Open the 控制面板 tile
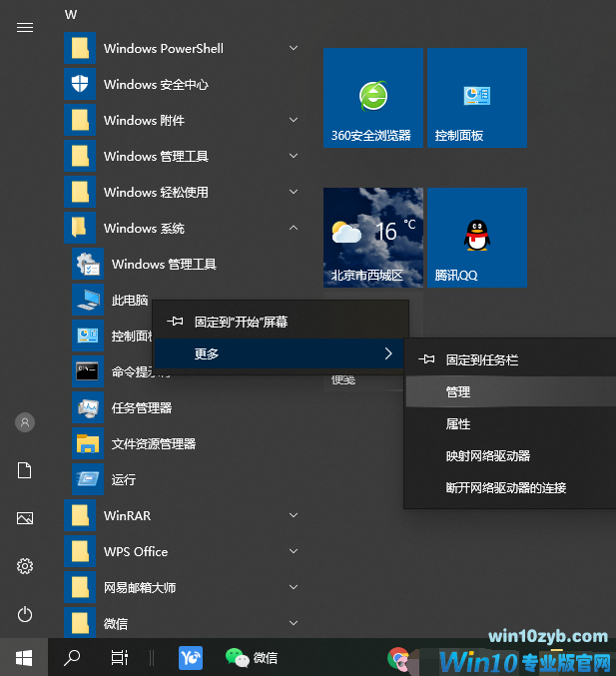Screen dimensions: 616x676 coord(477,98)
